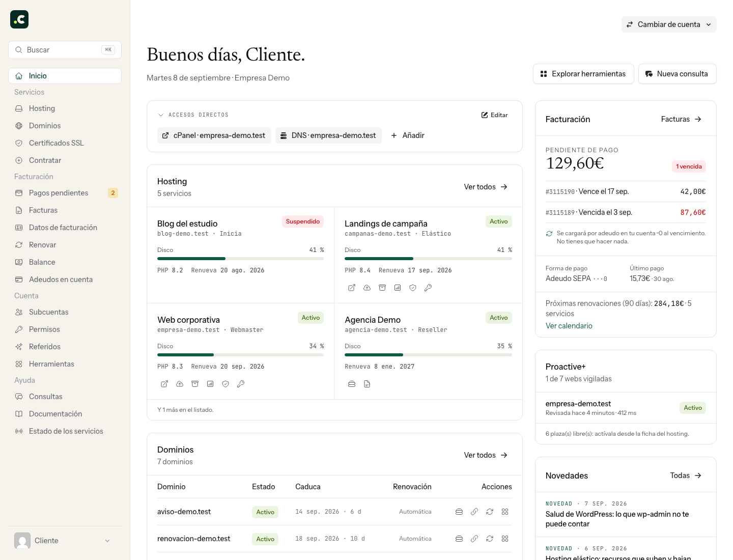The width and height of the screenshot is (733, 560).
Task: Click invoice #3115189 vencida row
Action: [x=626, y=212]
